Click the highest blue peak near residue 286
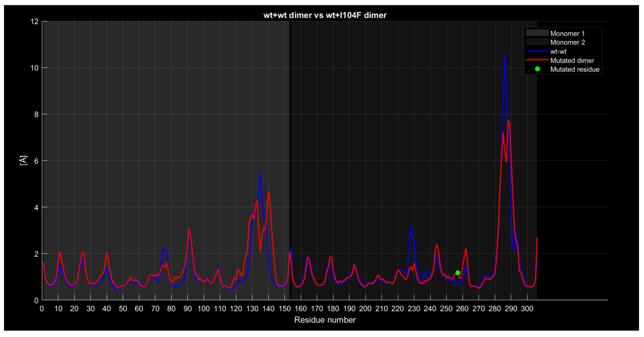 coord(505,55)
